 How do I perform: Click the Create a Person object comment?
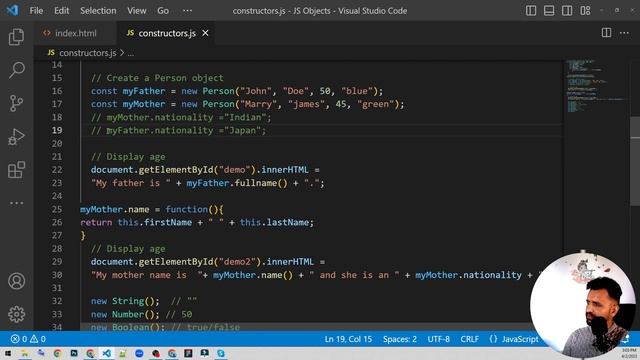pyautogui.click(x=157, y=78)
